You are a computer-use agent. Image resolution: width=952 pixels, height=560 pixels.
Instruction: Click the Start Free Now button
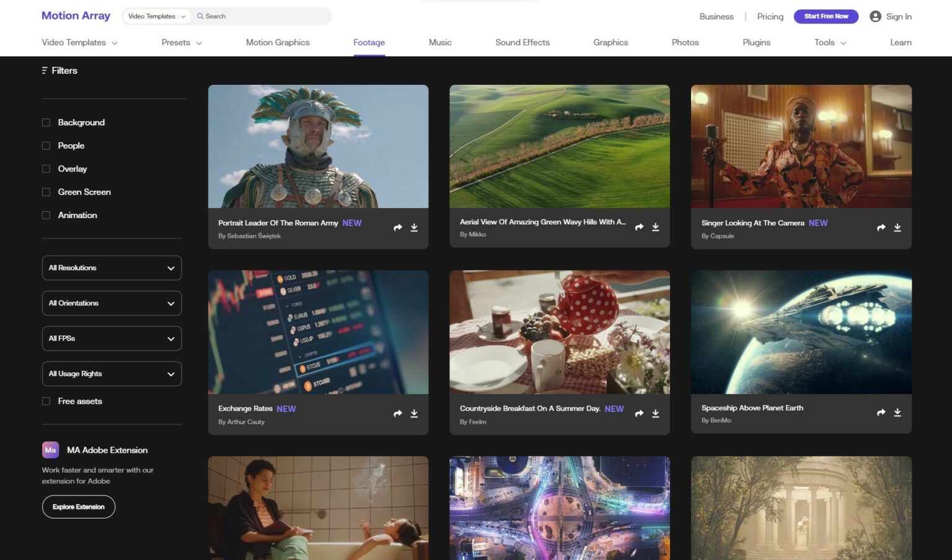coord(826,16)
